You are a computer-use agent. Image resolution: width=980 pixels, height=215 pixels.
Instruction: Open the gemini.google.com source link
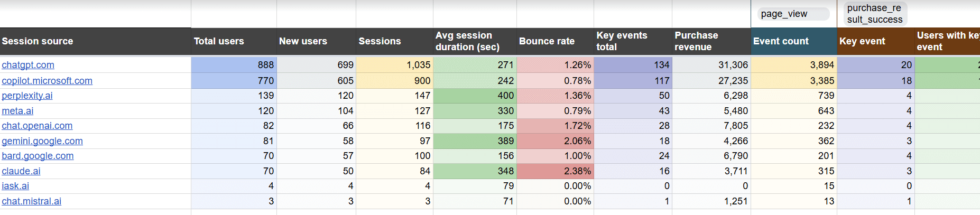click(42, 141)
